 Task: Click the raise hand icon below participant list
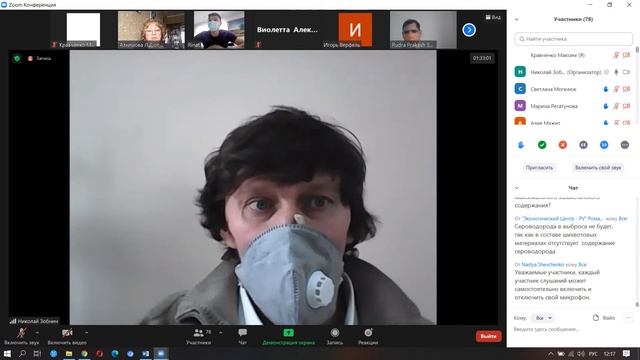[521, 145]
